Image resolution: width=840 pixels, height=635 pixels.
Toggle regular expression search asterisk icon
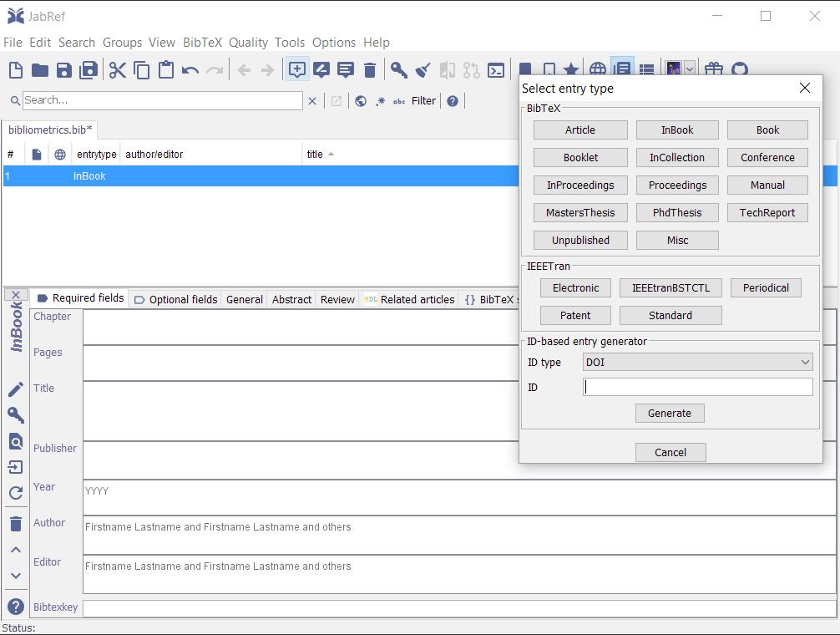point(381,101)
